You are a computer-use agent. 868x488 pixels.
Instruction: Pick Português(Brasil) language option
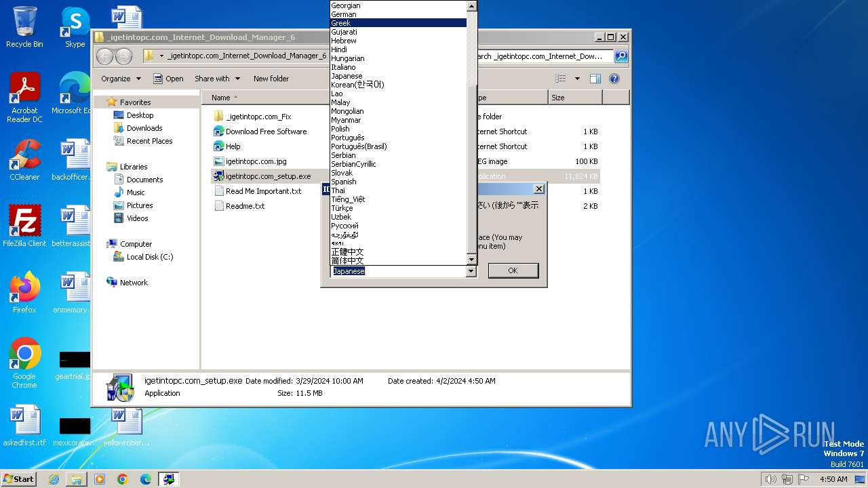pos(398,146)
